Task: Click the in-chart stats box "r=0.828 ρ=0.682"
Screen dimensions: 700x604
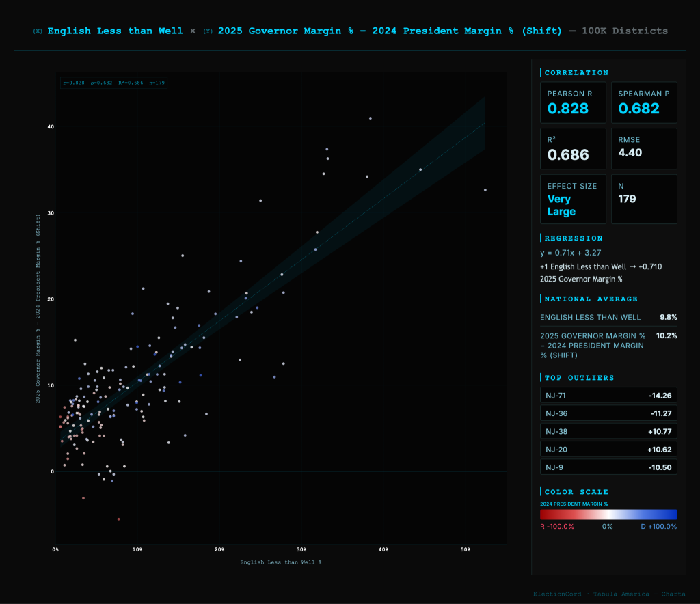Action: point(114,83)
